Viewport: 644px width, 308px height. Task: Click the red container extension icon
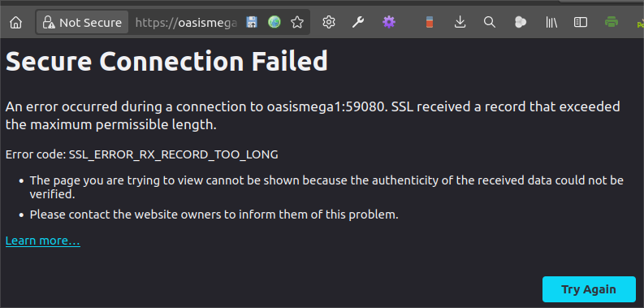click(x=430, y=22)
